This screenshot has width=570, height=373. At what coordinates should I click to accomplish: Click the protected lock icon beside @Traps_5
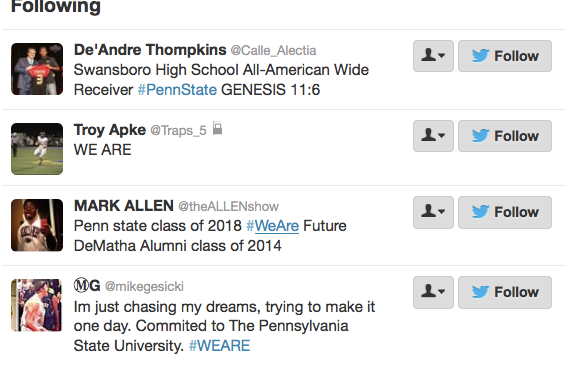[217, 128]
